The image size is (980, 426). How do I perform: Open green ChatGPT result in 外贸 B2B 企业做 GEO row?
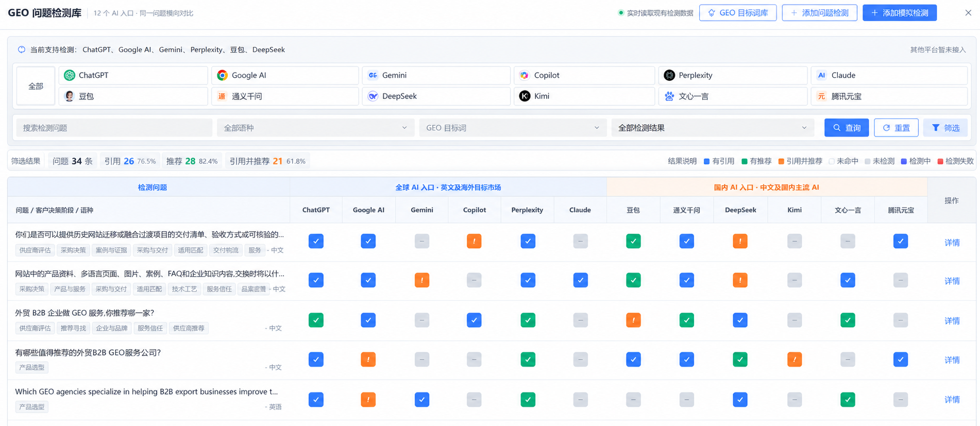[x=316, y=320]
